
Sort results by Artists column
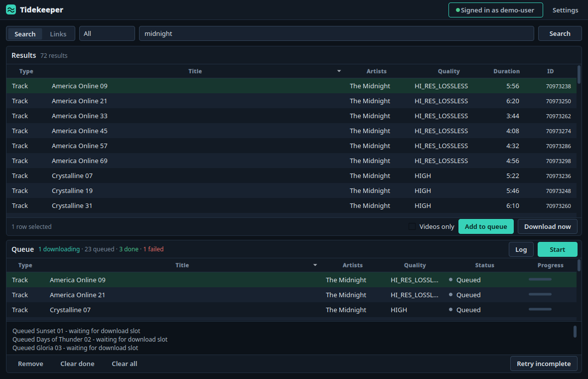click(376, 71)
